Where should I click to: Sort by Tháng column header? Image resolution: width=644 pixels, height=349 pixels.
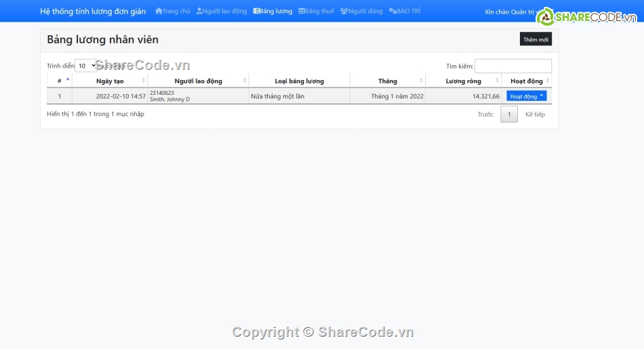[x=388, y=81]
